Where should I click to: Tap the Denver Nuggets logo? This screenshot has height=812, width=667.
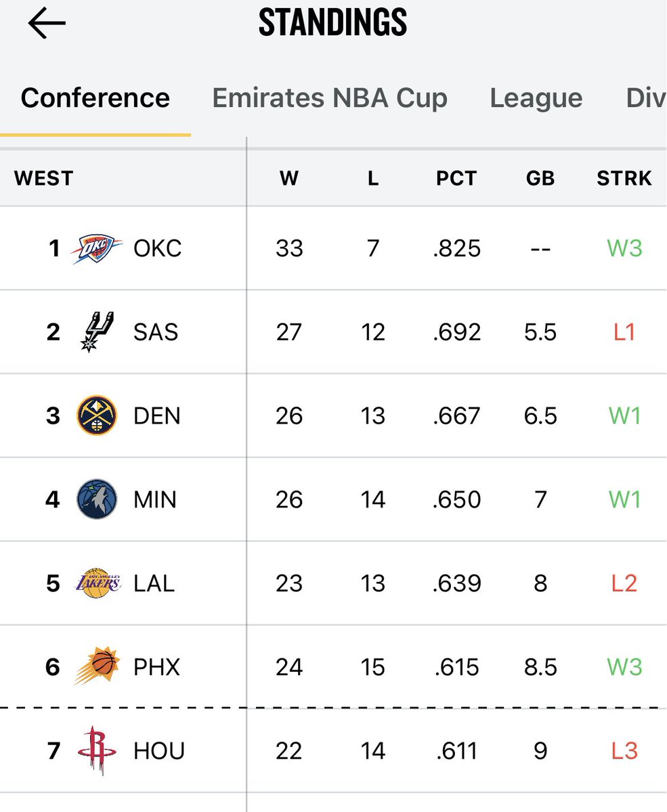tap(97, 415)
